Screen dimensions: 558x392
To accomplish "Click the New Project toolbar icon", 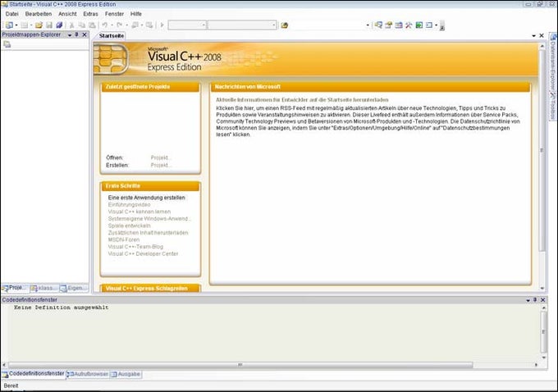I will coord(9,25).
